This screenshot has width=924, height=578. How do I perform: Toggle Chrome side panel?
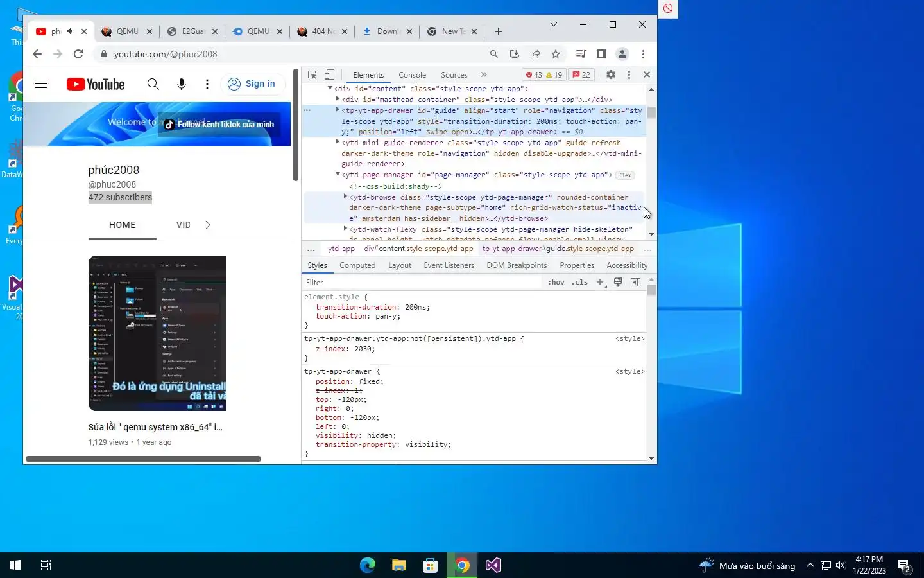click(x=601, y=54)
